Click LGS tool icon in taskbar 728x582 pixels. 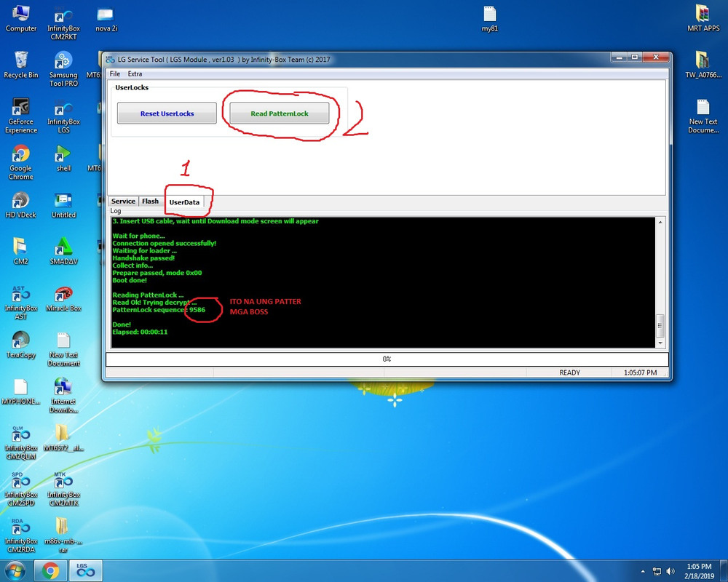(85, 570)
